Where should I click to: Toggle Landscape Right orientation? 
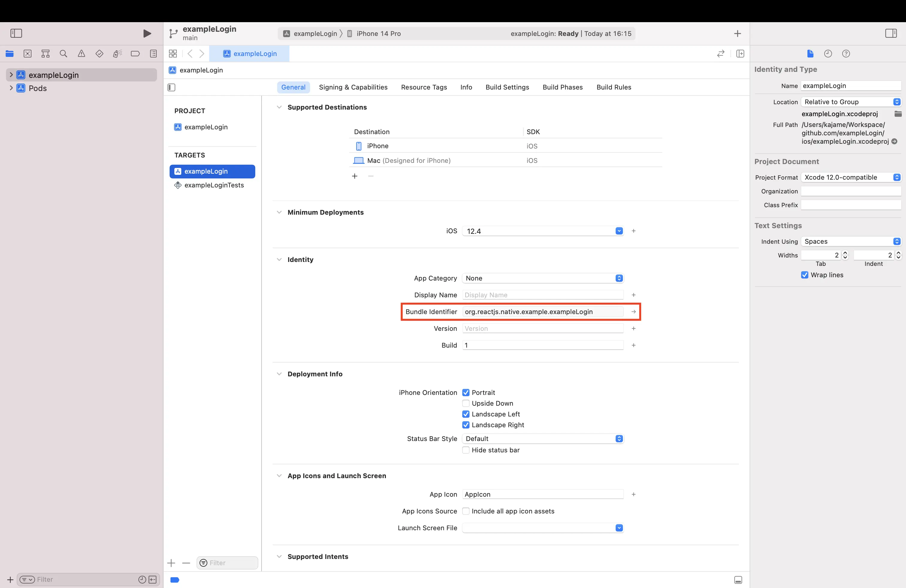466,425
